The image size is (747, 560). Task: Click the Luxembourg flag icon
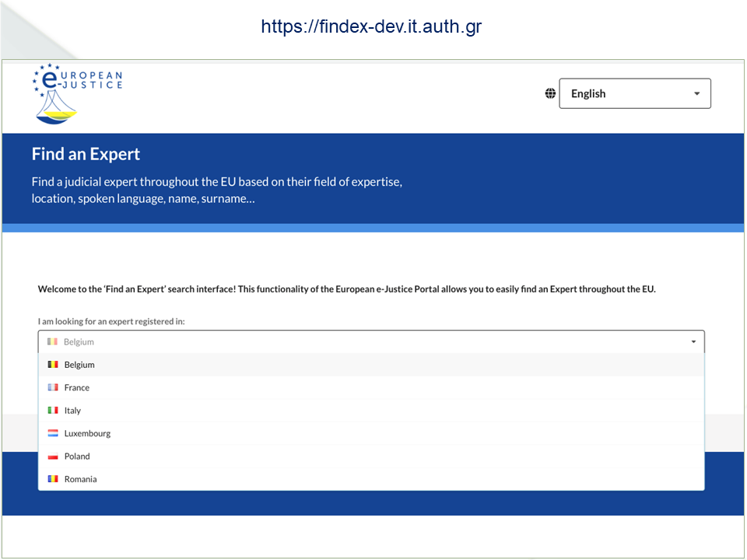(x=53, y=433)
